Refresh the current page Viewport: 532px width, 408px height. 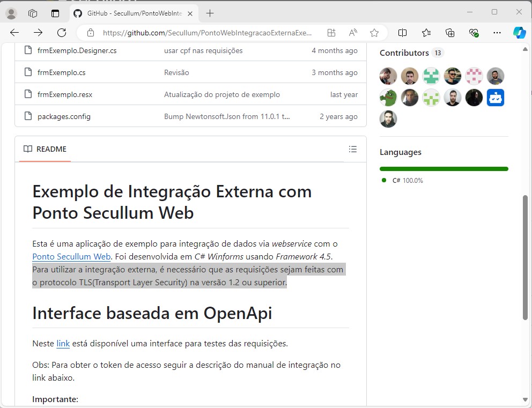(x=62, y=33)
